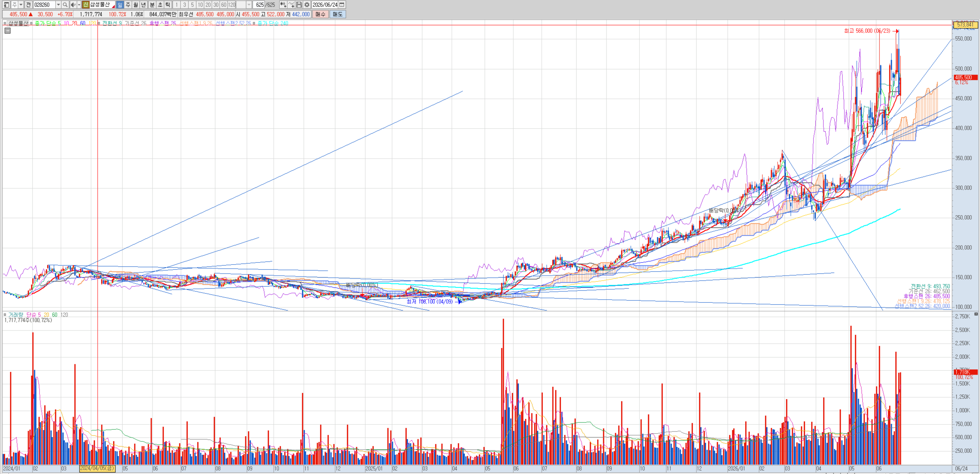Click the date field 2026/06/24
This screenshot has height=474, width=980.
[325, 5]
